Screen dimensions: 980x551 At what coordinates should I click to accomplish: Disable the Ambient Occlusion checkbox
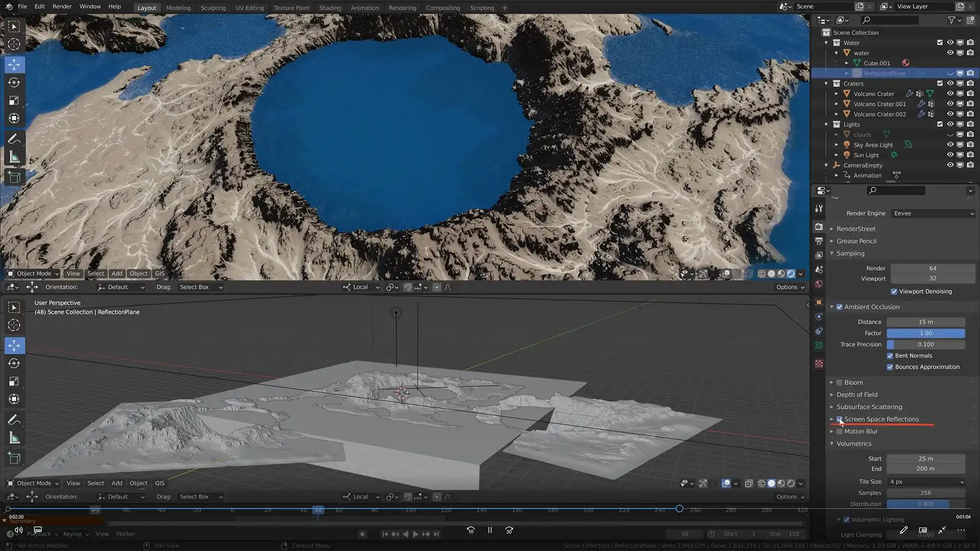pos(839,307)
